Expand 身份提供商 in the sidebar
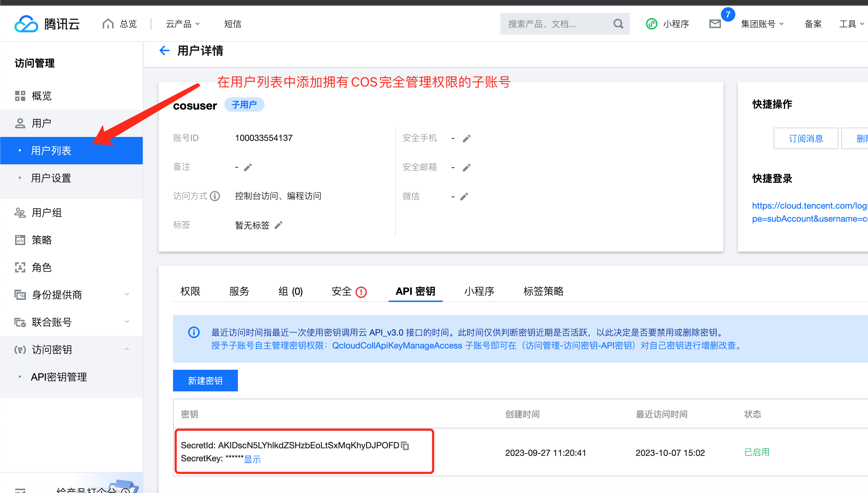Screen dimensions: 868x493 [71, 295]
